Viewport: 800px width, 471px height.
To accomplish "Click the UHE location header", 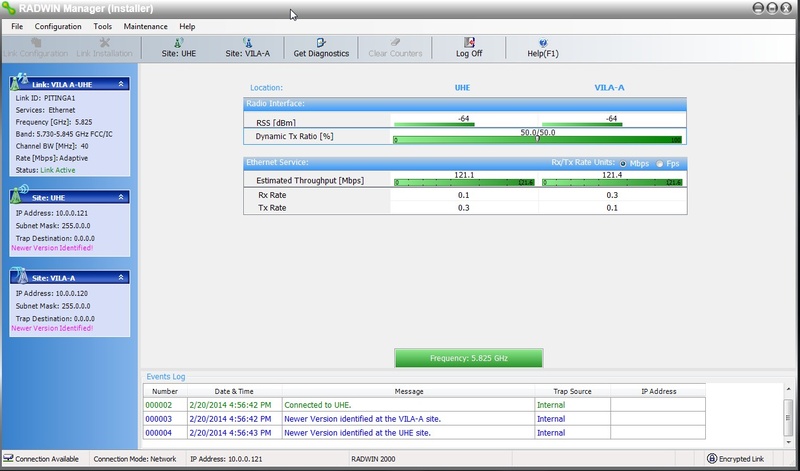I will (x=462, y=88).
